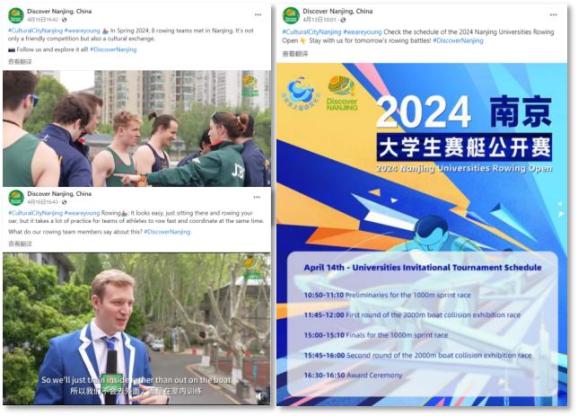
Task: Click the globe privacy icon on the interview post
Action: pyautogui.click(x=64, y=202)
